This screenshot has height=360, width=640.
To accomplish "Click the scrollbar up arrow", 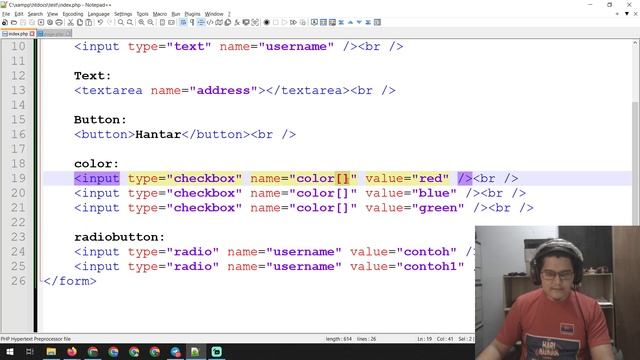I will tap(636, 42).
